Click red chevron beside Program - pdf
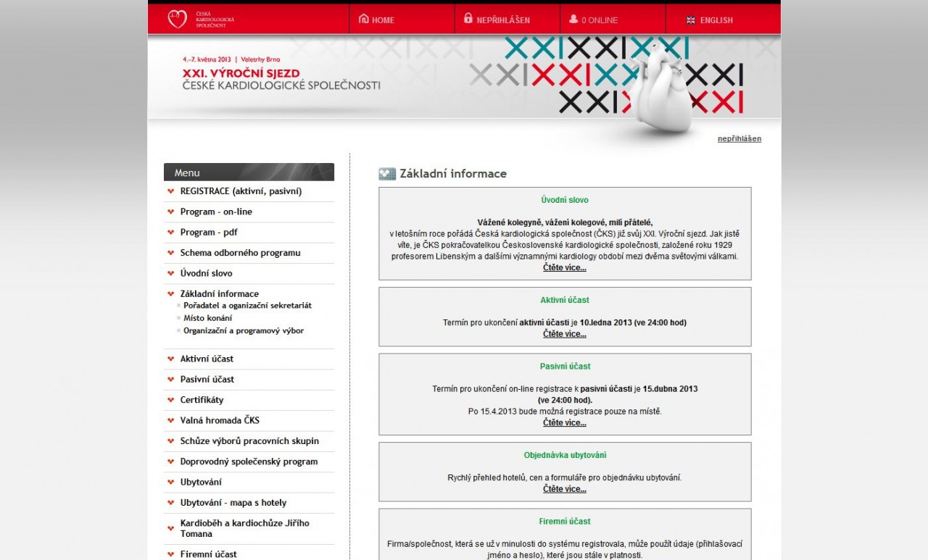This screenshot has width=928, height=560. click(171, 233)
